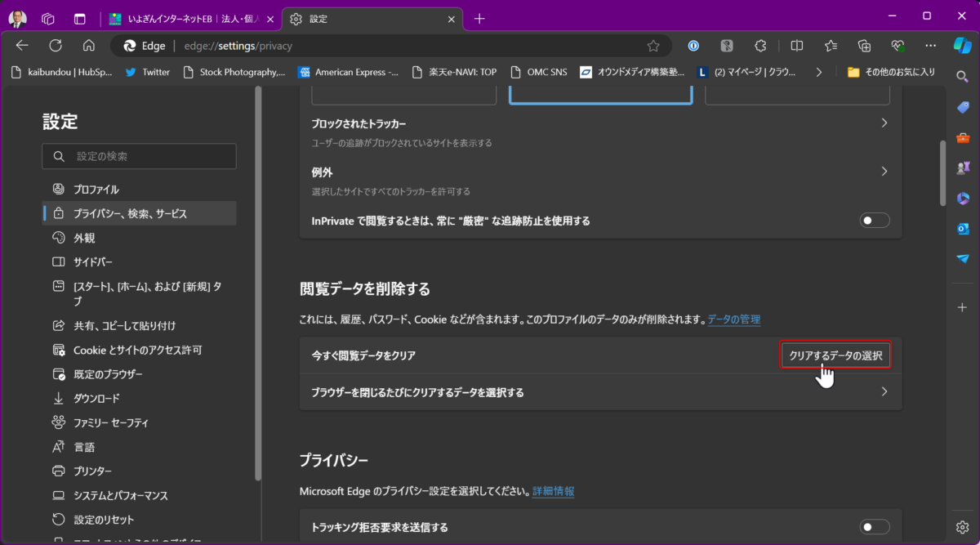
Task: Click the sidebar search magnifier icon
Action: (963, 76)
